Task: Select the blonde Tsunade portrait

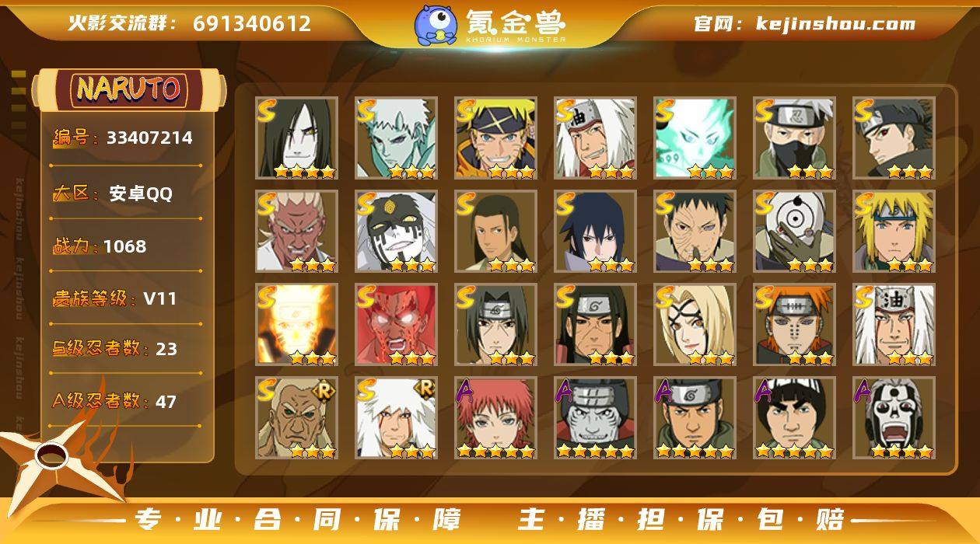Action: (x=695, y=325)
